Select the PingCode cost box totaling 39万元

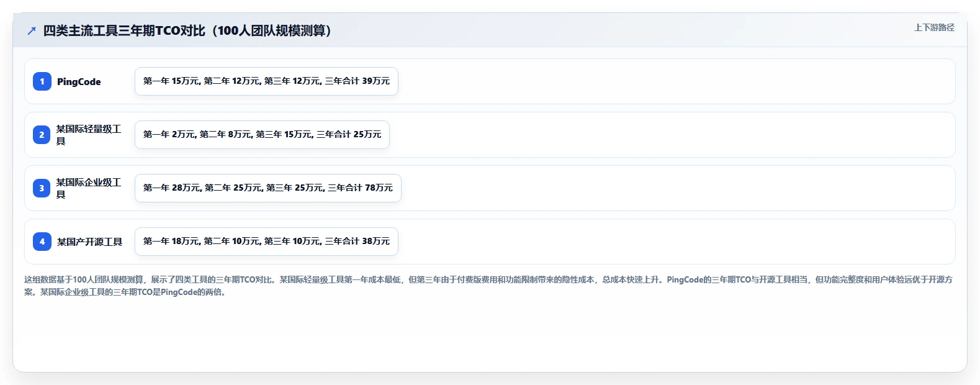click(x=266, y=81)
